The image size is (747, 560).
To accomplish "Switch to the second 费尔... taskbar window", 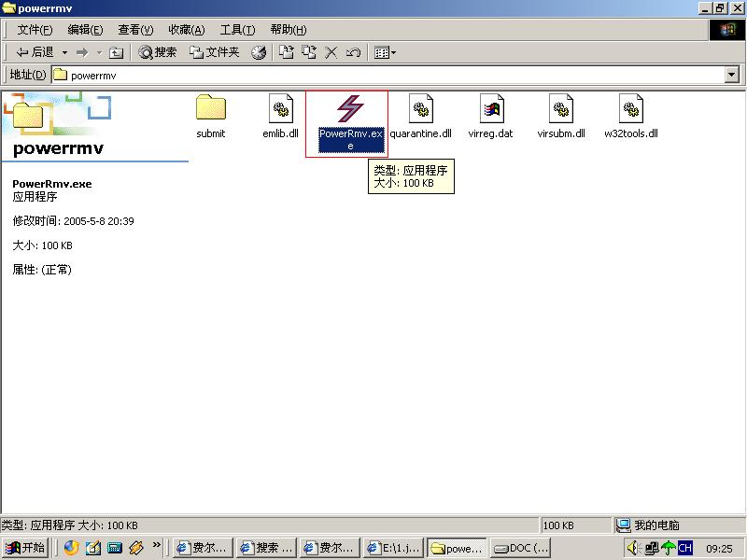I will click(330, 548).
